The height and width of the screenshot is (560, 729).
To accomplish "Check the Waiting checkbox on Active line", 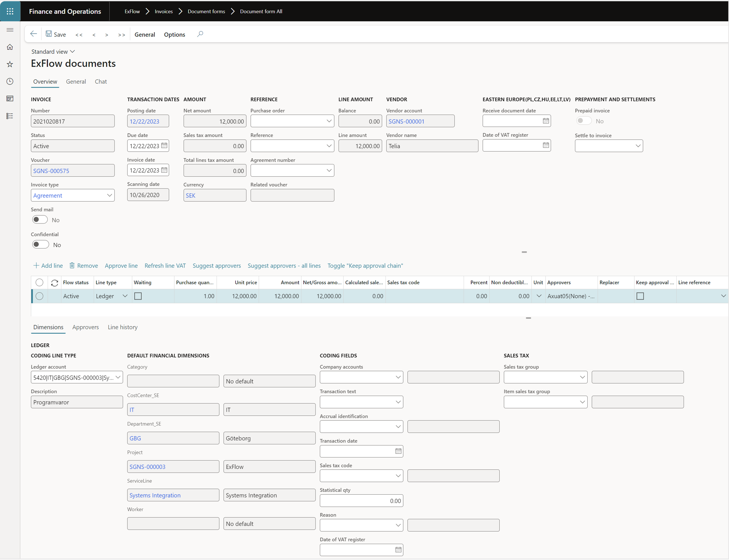I will pyautogui.click(x=138, y=296).
